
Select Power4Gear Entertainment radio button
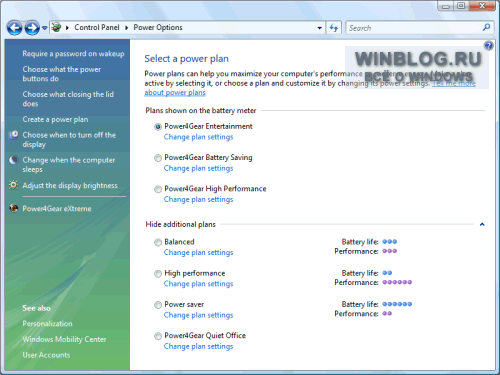click(158, 127)
